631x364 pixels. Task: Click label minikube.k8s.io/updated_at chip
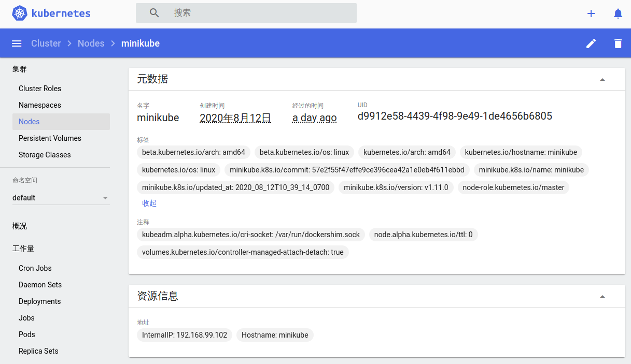236,187
